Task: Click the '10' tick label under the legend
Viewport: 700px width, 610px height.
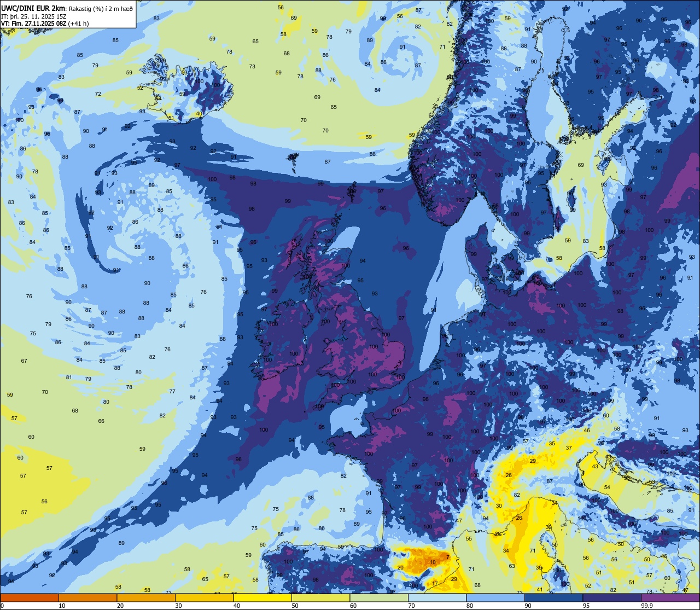Action: [62, 606]
